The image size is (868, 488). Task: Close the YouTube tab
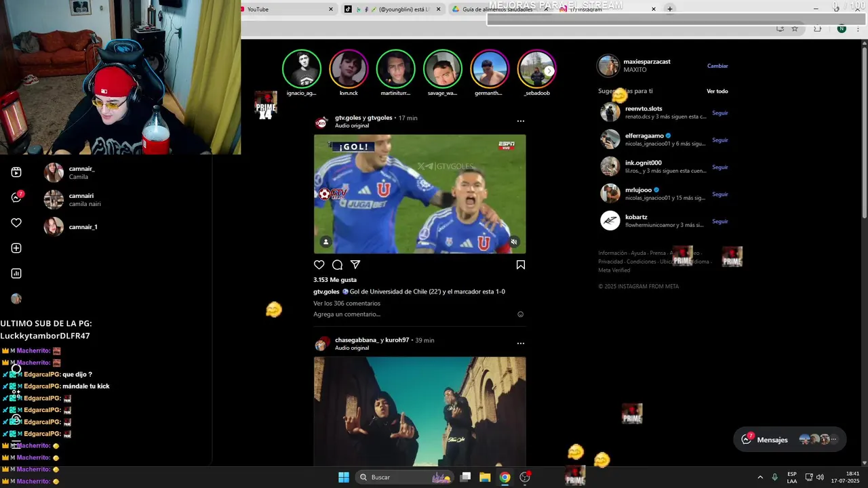pyautogui.click(x=331, y=9)
